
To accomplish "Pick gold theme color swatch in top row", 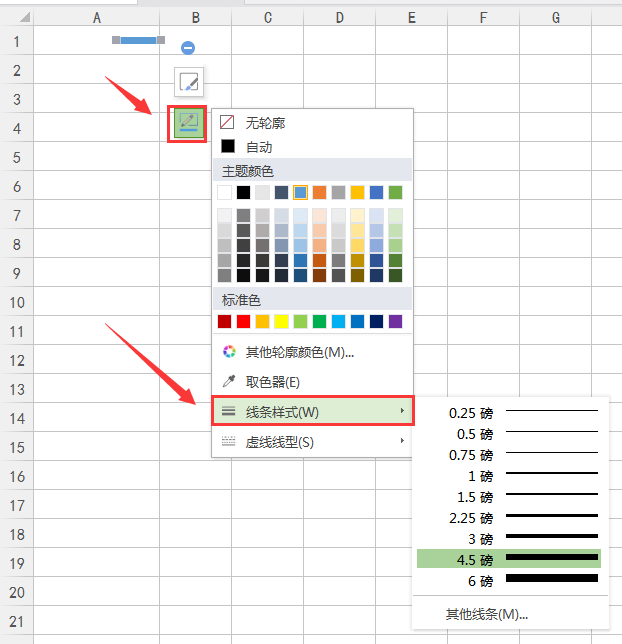I will (357, 193).
